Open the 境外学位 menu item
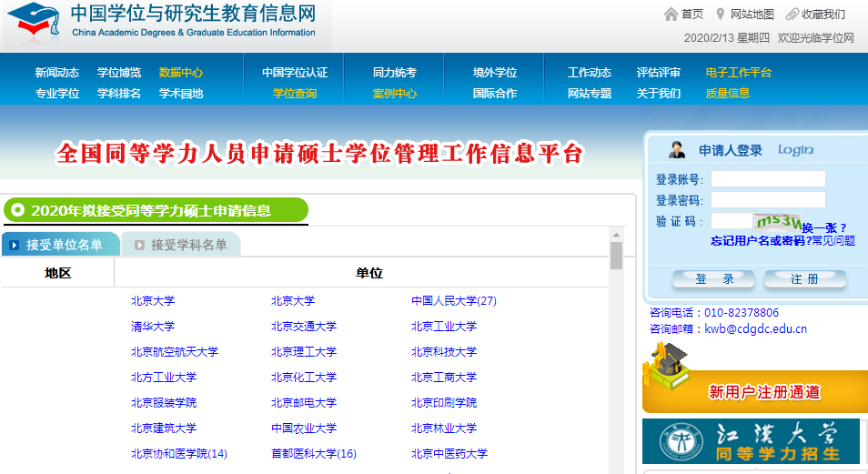This screenshot has height=474, width=868. pyautogui.click(x=495, y=73)
